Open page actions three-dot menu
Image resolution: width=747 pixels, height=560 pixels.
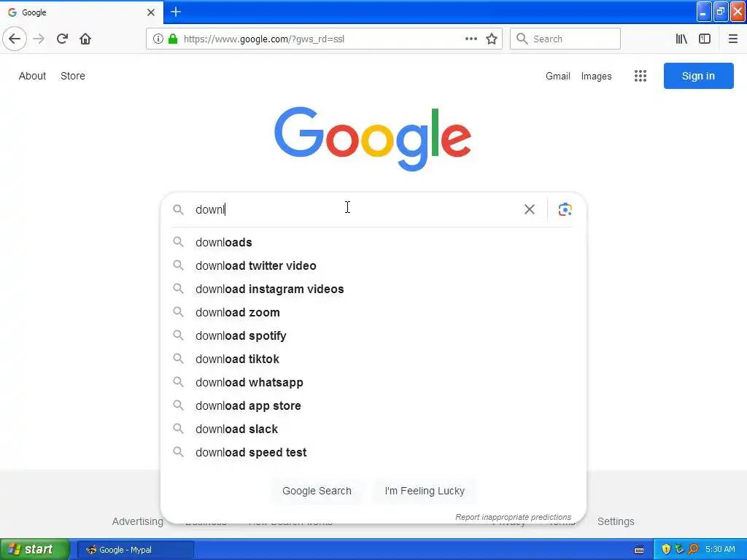[x=471, y=39]
